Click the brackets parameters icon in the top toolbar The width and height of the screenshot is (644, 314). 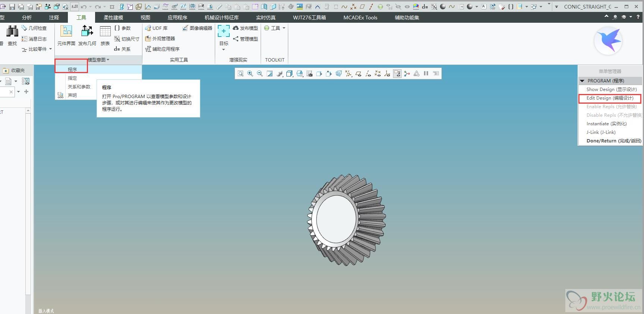coord(511,7)
